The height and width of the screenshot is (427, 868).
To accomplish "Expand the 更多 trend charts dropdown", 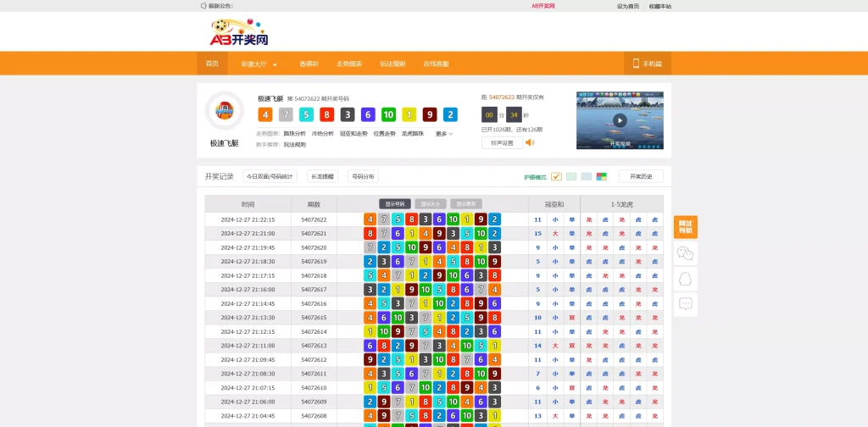I will click(444, 134).
